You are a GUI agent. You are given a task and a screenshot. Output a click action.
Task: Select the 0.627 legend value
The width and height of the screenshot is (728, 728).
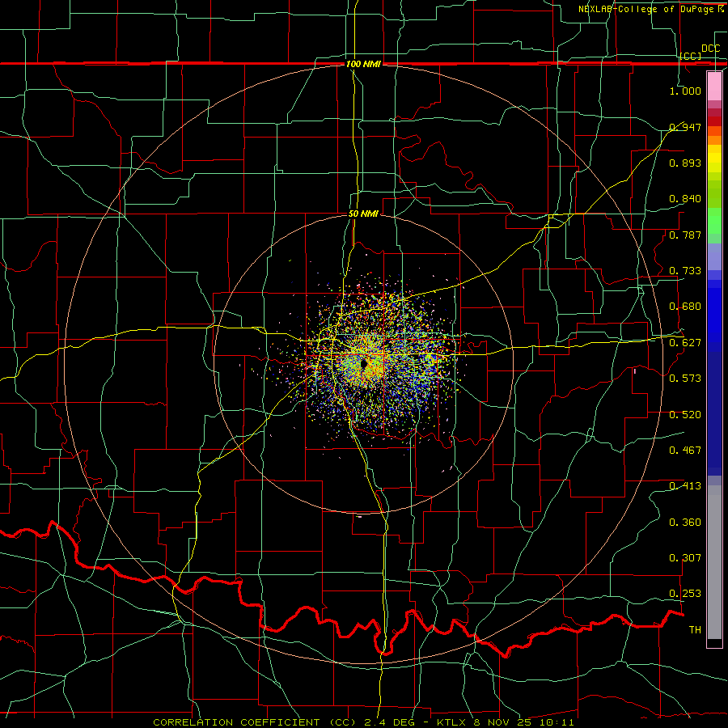coord(685,343)
